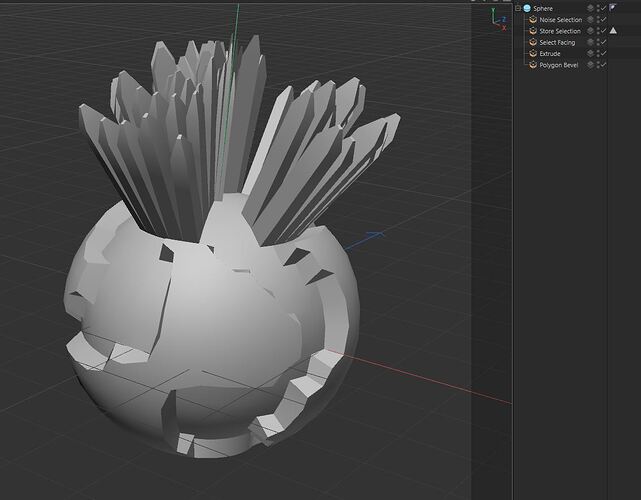This screenshot has width=641, height=500.
Task: Click the layer icon for Polygon Bevel
Action: coord(590,64)
